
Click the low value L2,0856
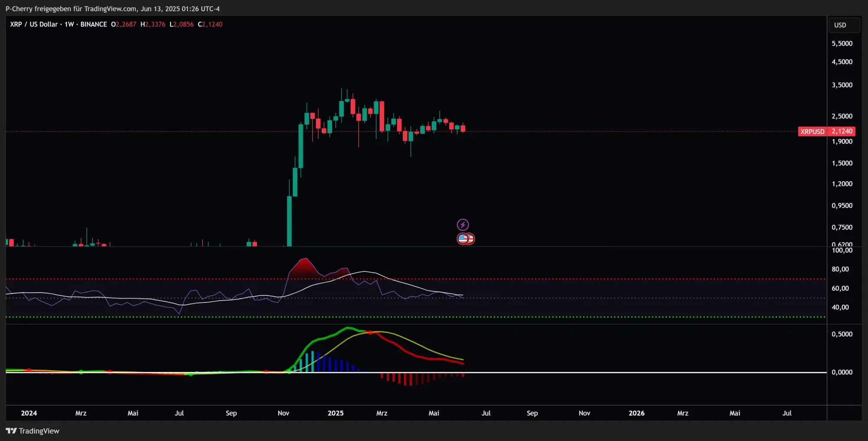(x=181, y=24)
